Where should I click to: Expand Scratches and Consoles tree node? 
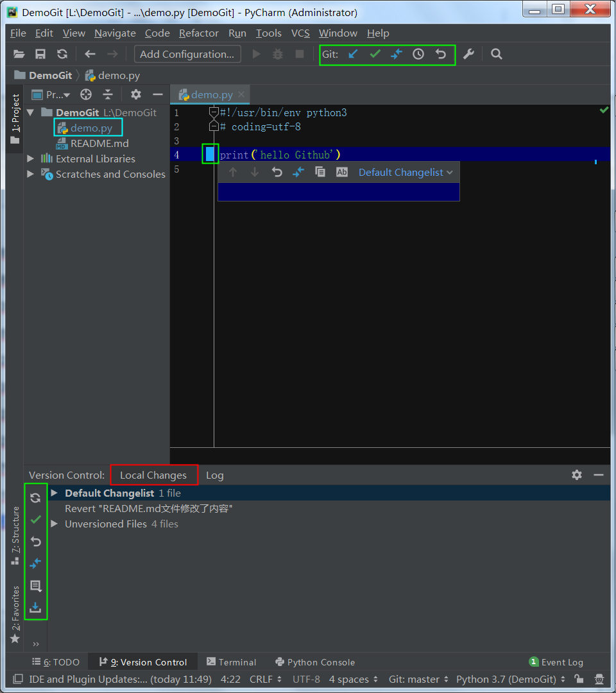(31, 174)
